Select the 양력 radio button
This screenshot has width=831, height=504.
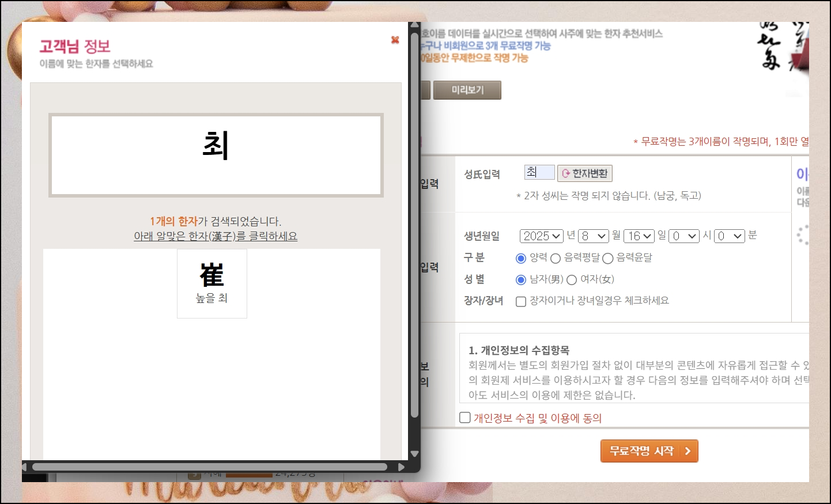click(x=521, y=258)
